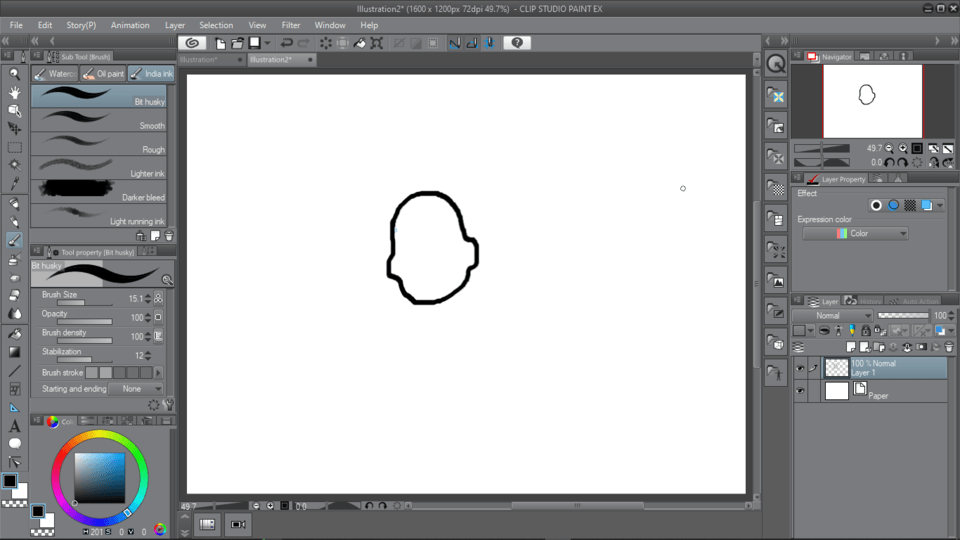Open the Filter menu
Viewport: 960px width, 540px height.
pos(290,25)
